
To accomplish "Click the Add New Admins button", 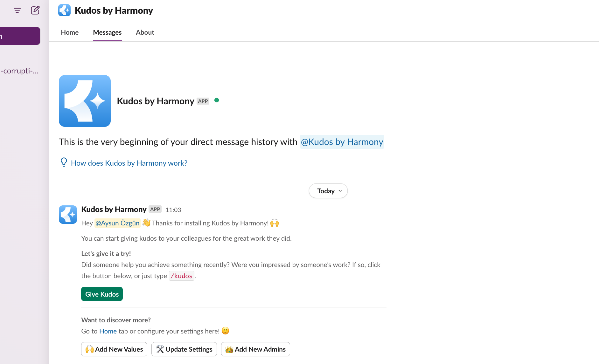I will pos(255,349).
